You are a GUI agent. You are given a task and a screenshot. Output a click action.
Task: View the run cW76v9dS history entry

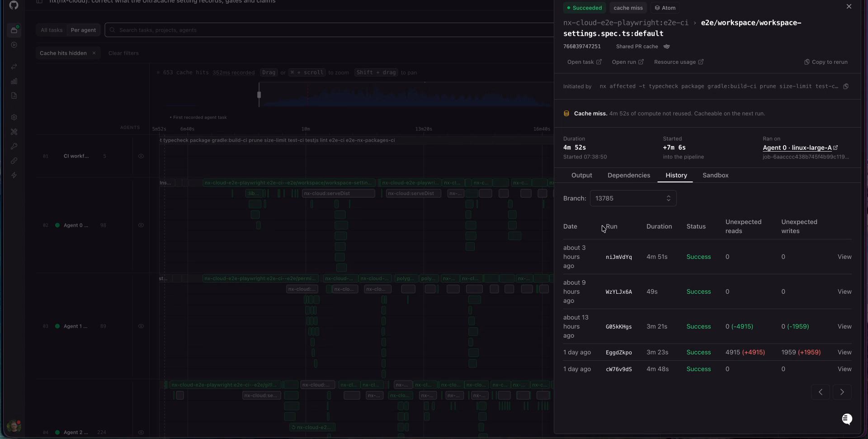click(844, 369)
